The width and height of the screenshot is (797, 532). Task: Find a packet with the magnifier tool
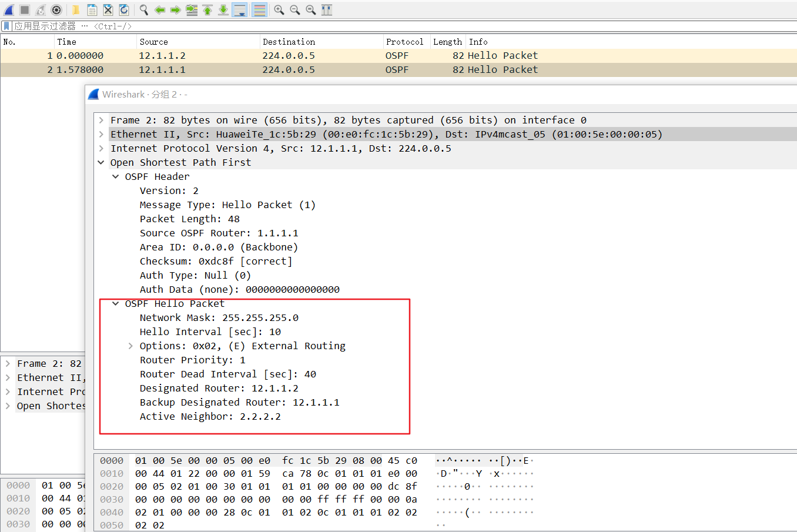tap(143, 9)
